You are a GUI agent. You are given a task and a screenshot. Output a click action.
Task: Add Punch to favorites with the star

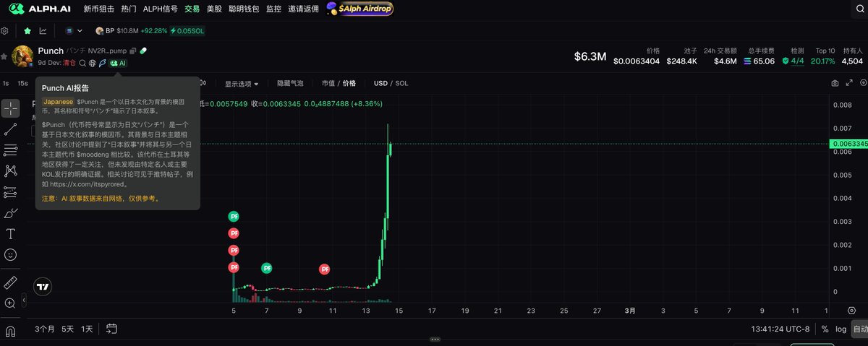(x=4, y=56)
